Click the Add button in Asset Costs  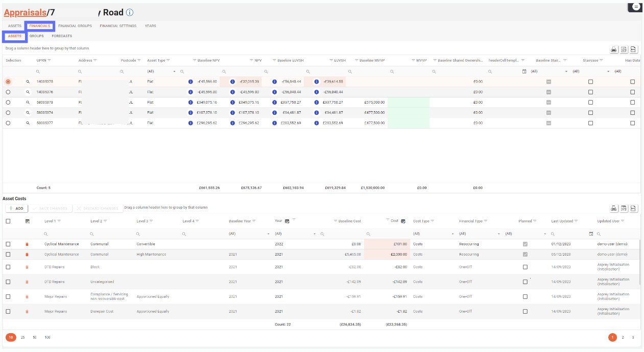click(x=16, y=208)
